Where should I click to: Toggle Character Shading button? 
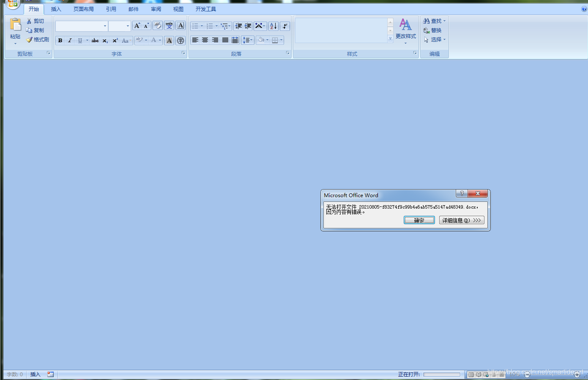[x=169, y=41]
